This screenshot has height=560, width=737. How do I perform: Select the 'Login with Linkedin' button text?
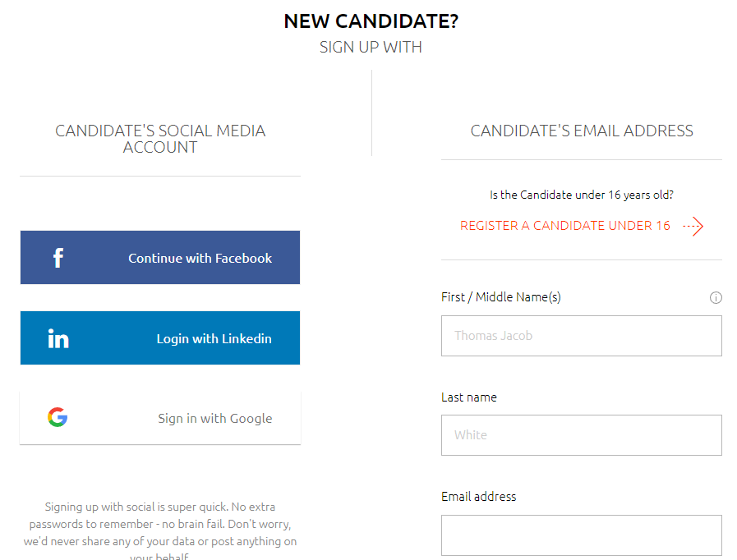click(x=214, y=339)
